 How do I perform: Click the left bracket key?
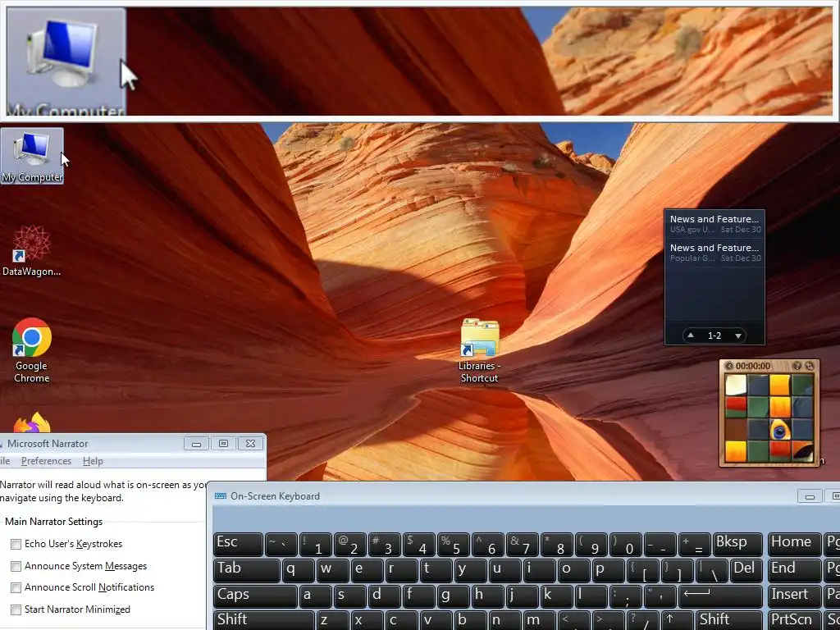coord(643,570)
